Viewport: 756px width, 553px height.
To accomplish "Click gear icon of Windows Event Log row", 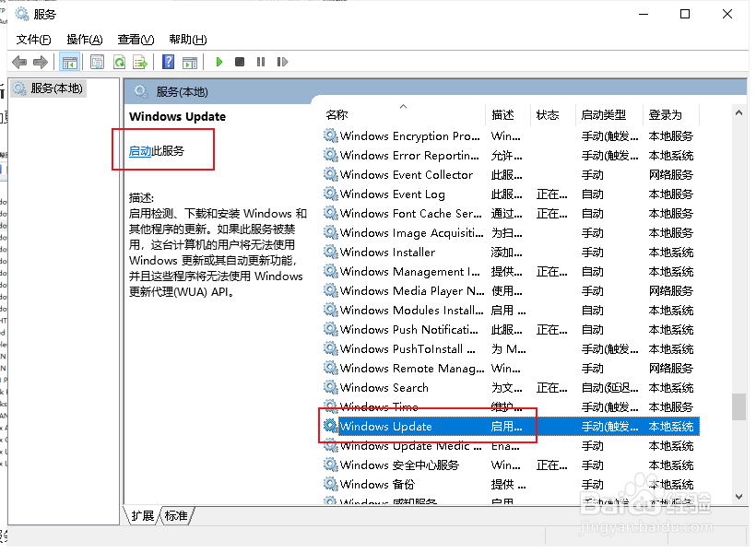I will (x=330, y=194).
